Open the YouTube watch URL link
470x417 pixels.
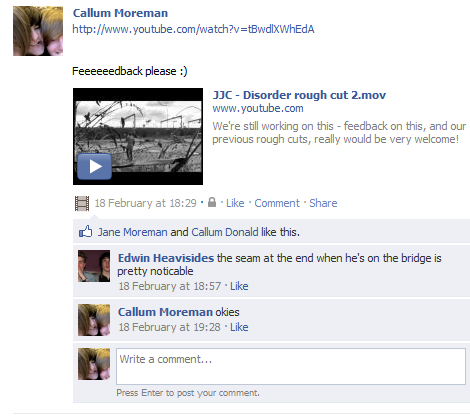tap(193, 29)
